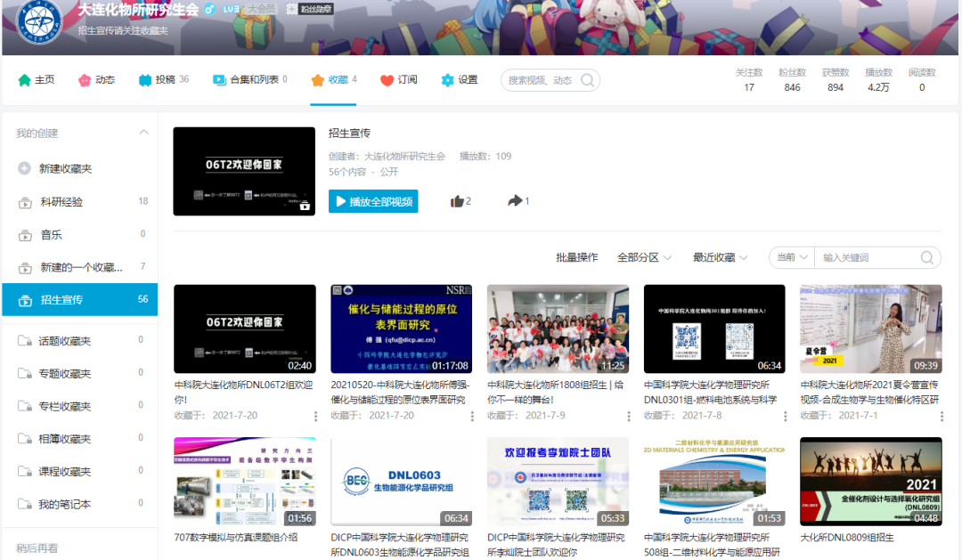Click the 收藏 star icon
The width and height of the screenshot is (962, 560).
point(317,80)
